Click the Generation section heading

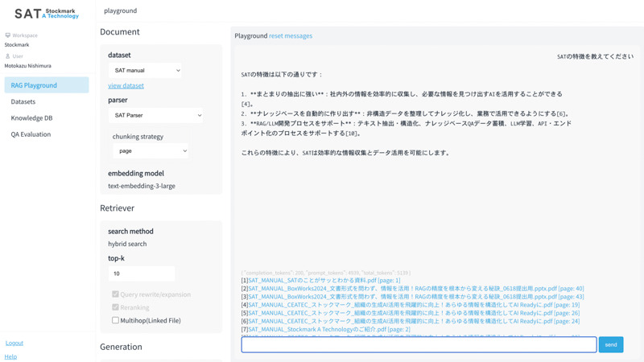(122, 347)
